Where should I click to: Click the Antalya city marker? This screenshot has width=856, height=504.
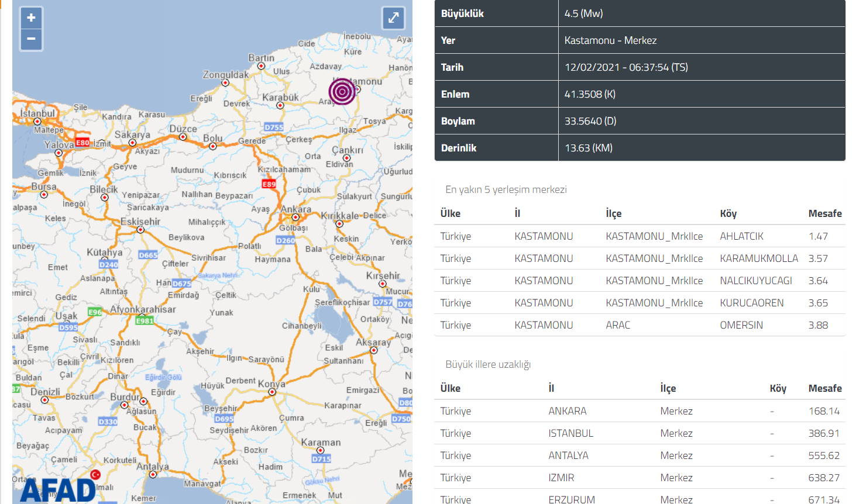pos(153,474)
